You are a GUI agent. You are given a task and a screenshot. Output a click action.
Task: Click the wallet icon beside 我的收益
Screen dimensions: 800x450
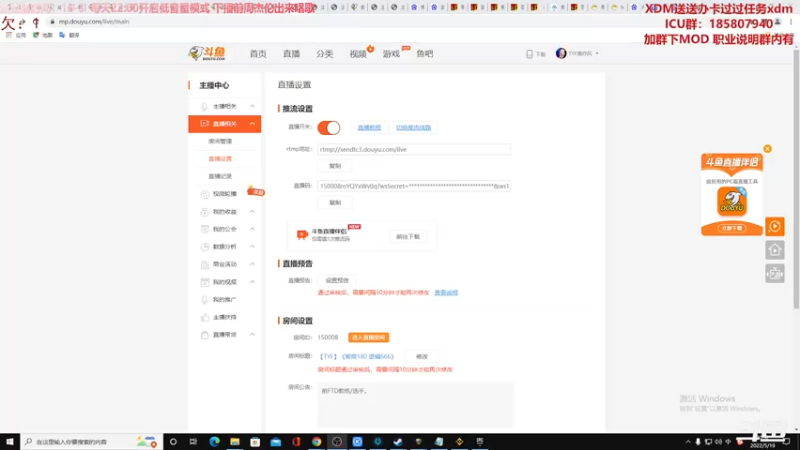click(205, 212)
